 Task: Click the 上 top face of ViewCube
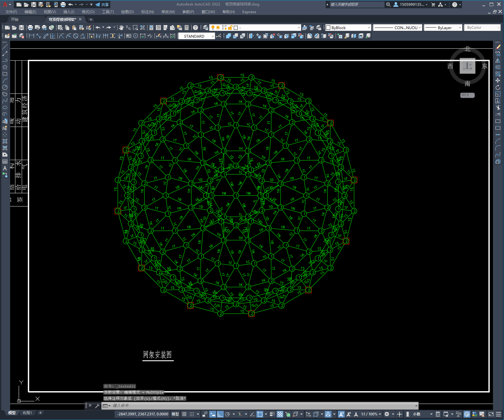(468, 66)
